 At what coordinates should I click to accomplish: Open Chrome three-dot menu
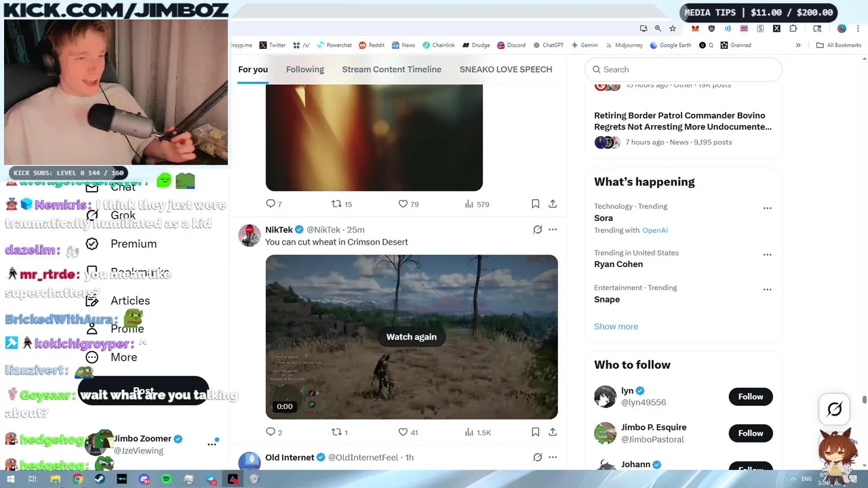point(859,28)
